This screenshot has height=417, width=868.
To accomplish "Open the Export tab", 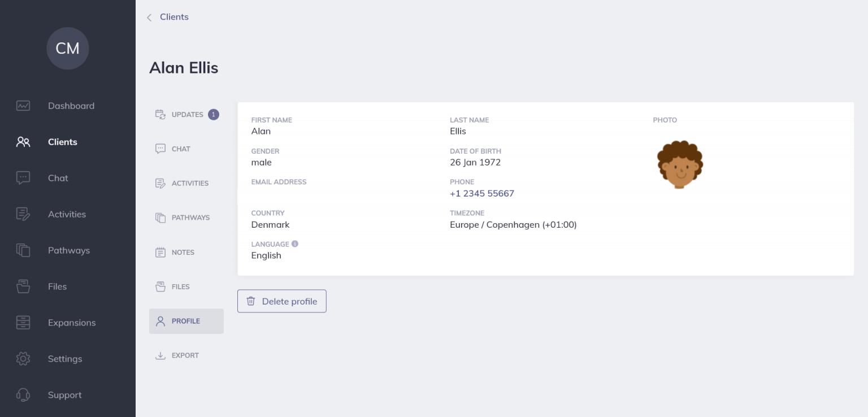I will pyautogui.click(x=185, y=355).
